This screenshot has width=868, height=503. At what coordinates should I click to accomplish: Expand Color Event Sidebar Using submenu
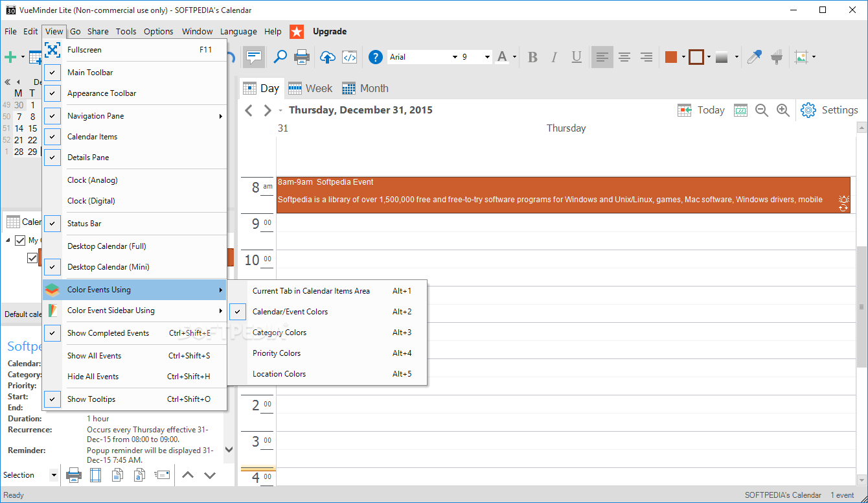135,310
